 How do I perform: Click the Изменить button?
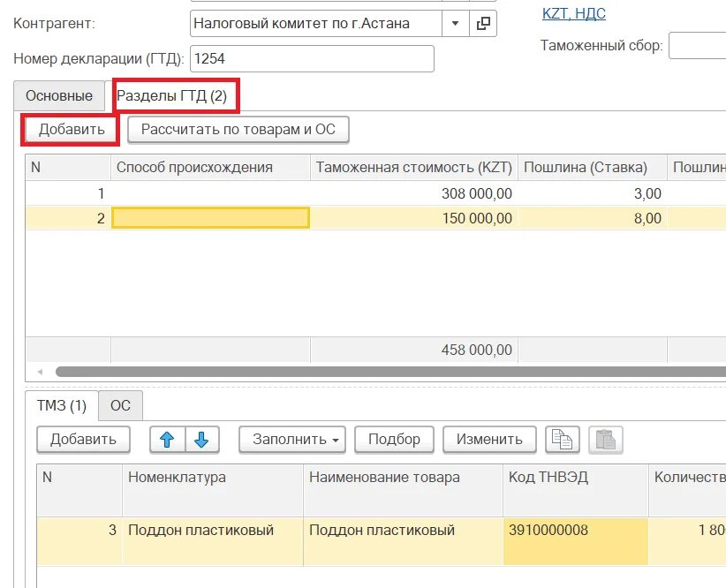pos(489,440)
